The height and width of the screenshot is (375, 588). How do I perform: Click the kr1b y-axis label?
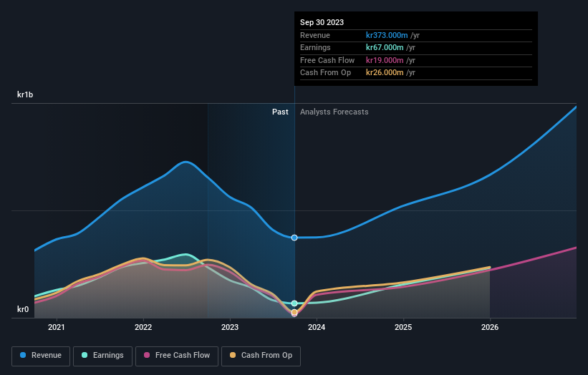25,94
